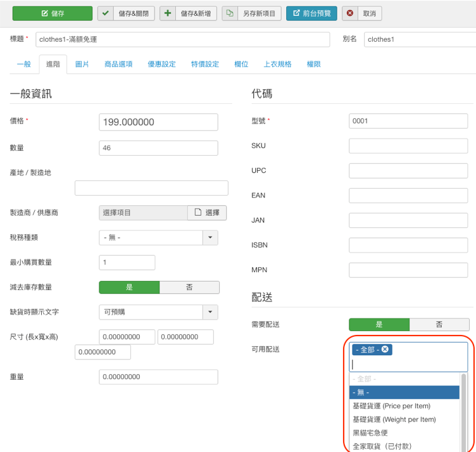Open 前台預覽 frontend preview
Image resolution: width=476 pixels, height=452 pixels.
(x=311, y=13)
